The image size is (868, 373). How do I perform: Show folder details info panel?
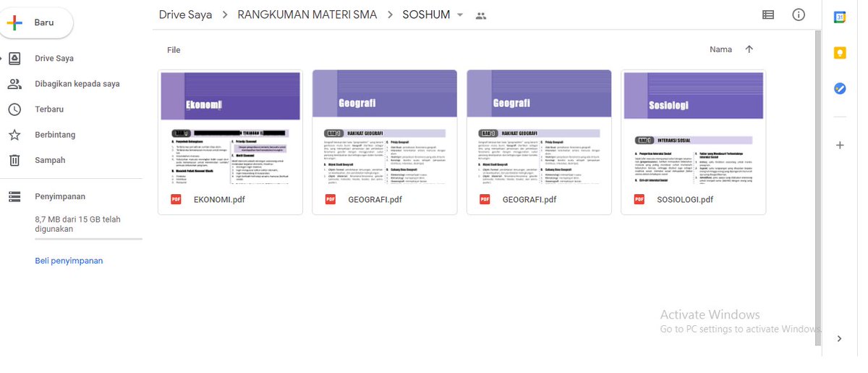click(799, 14)
